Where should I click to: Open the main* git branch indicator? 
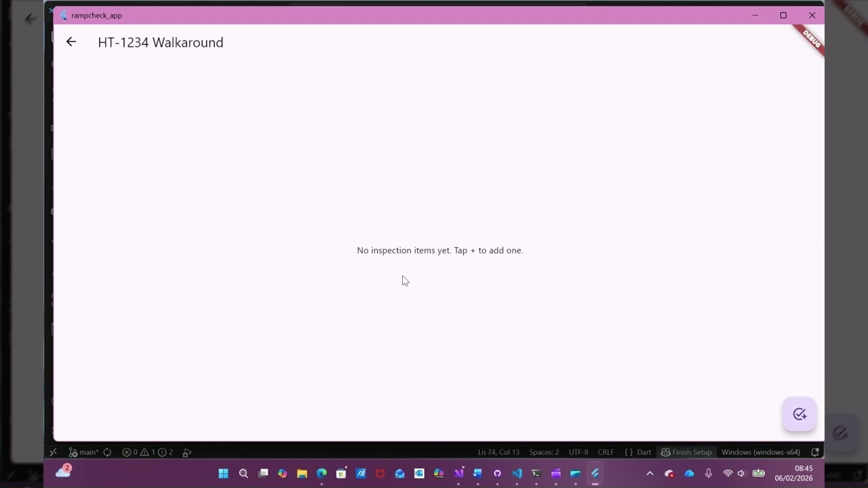click(x=84, y=452)
